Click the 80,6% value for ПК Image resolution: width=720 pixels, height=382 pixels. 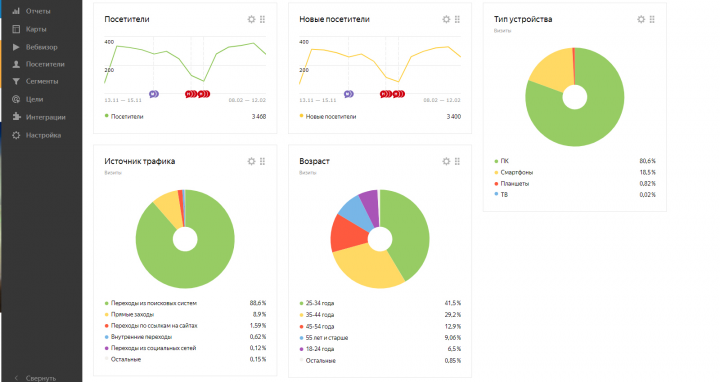647,161
